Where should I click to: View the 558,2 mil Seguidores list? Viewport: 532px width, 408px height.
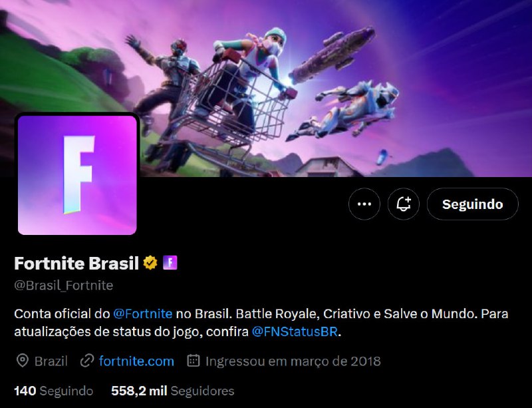tap(173, 391)
